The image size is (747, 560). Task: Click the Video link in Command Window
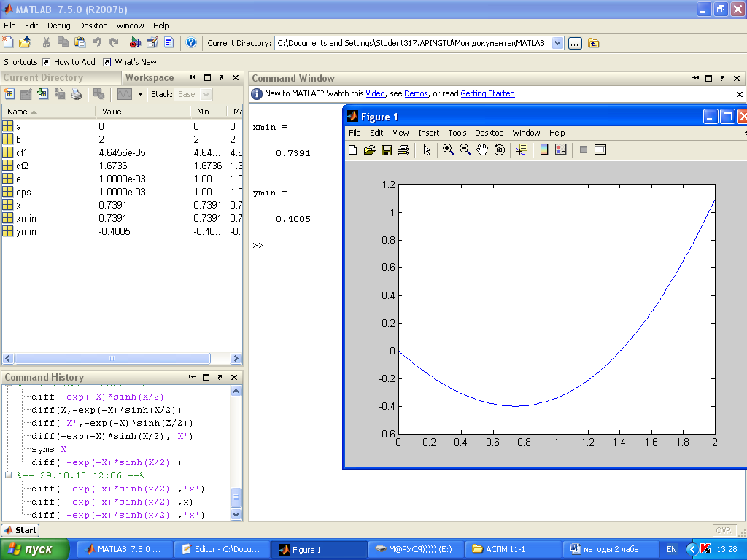tap(375, 94)
